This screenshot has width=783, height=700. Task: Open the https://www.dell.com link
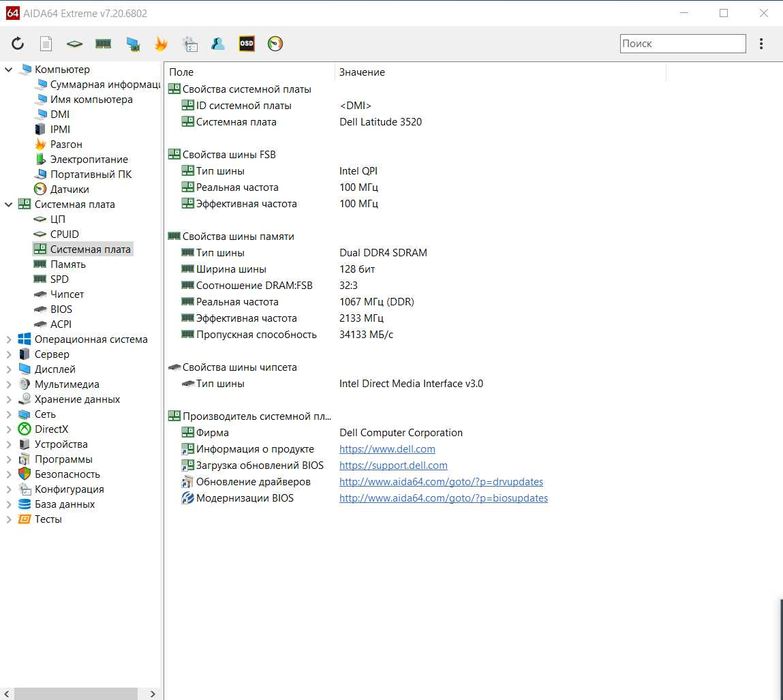[387, 449]
